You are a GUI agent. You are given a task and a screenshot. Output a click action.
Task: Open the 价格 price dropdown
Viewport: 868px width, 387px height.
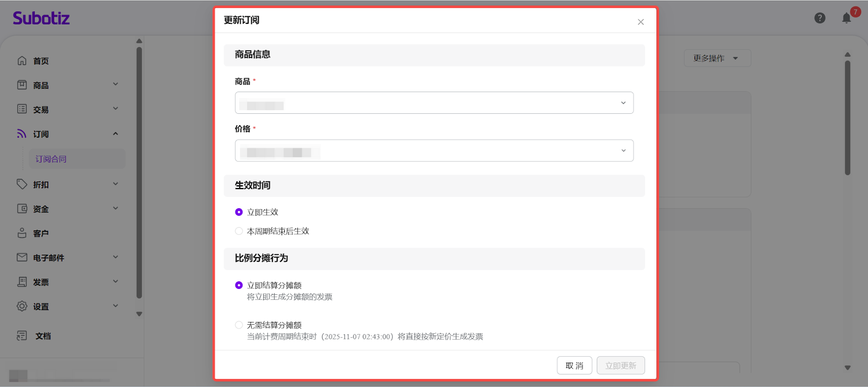coord(434,151)
